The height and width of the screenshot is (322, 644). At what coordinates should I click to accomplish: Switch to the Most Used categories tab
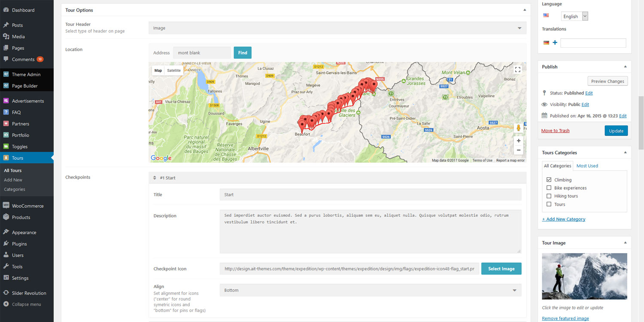[587, 166]
